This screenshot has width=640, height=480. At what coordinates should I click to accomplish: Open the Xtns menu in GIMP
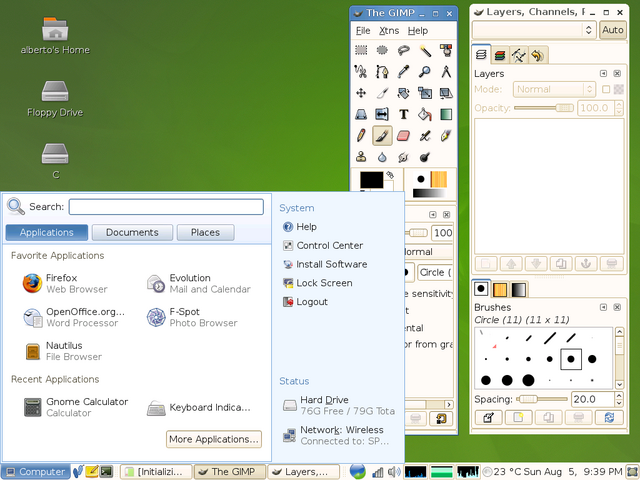pyautogui.click(x=389, y=31)
